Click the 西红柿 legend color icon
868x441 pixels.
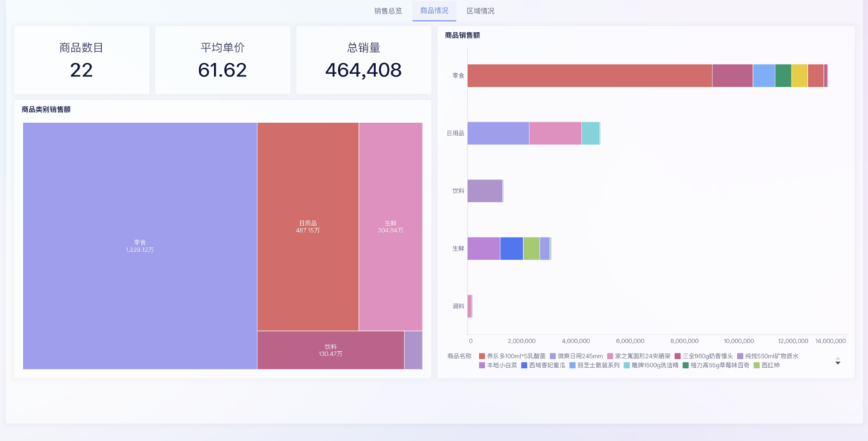click(x=757, y=366)
